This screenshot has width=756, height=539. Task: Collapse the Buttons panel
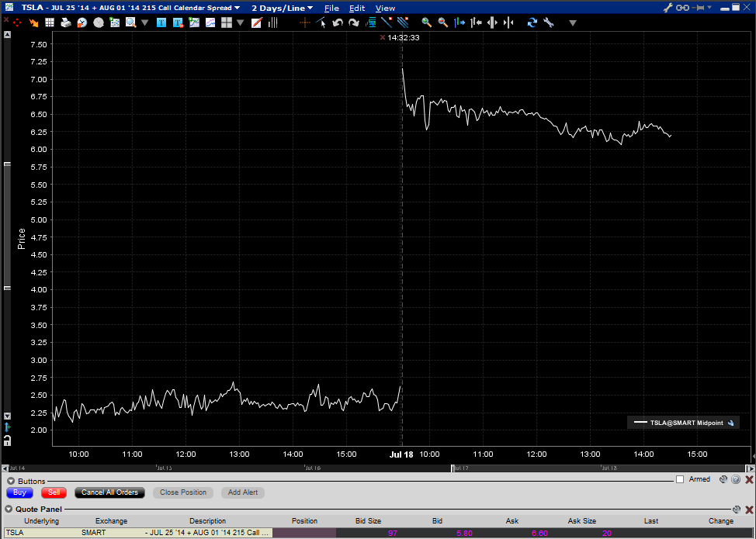[11, 481]
